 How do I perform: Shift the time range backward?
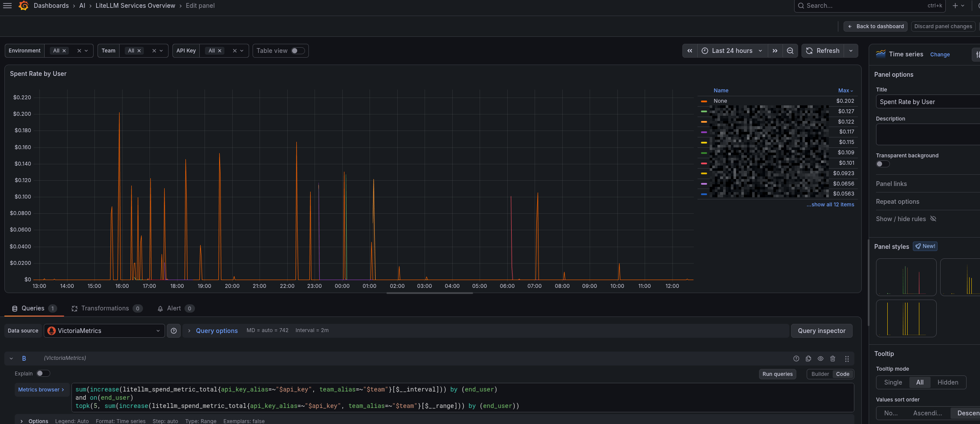[x=690, y=51]
